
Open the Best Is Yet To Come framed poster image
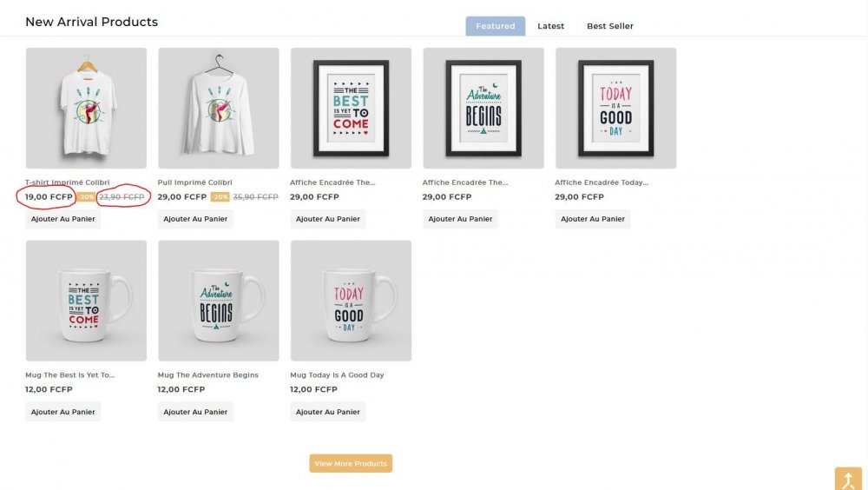[x=351, y=108]
